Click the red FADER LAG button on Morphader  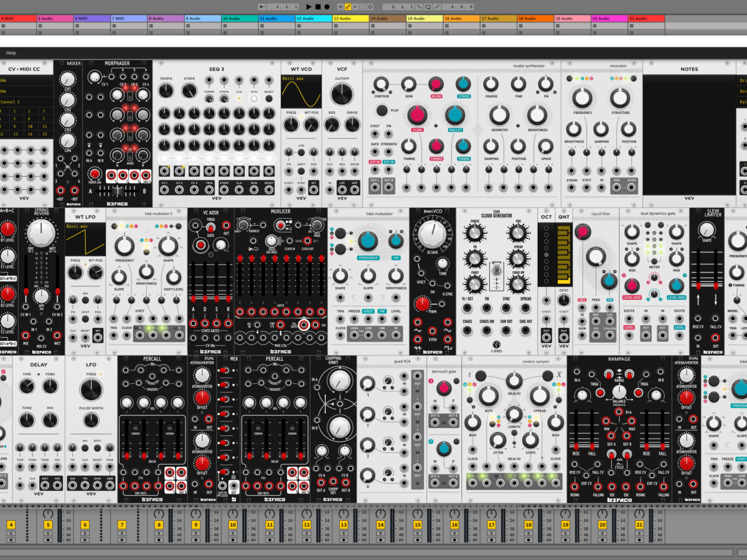95,174
